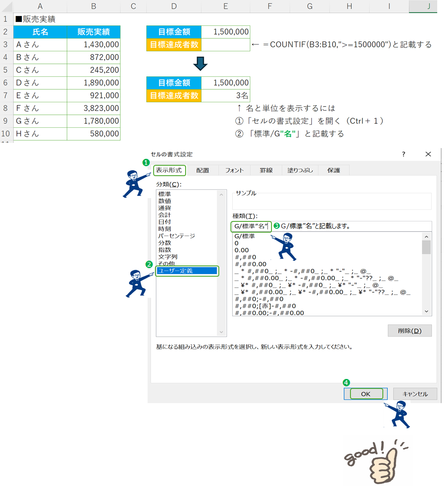
Task: Click the キャンセル button
Action: 415,394
